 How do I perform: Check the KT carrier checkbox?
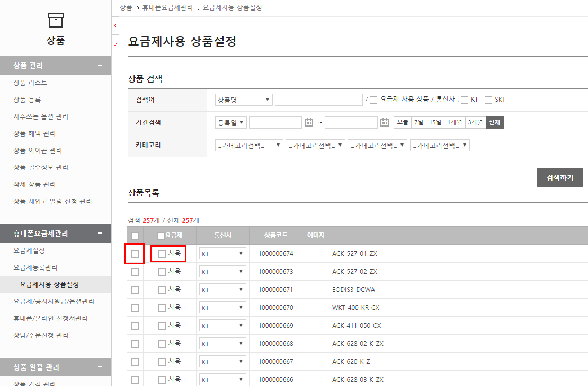click(x=465, y=100)
